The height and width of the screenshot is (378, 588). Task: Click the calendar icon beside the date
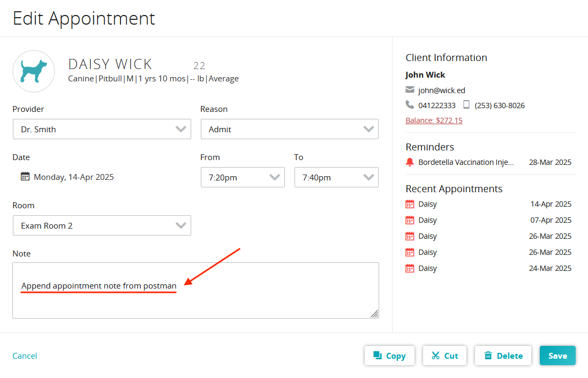25,177
